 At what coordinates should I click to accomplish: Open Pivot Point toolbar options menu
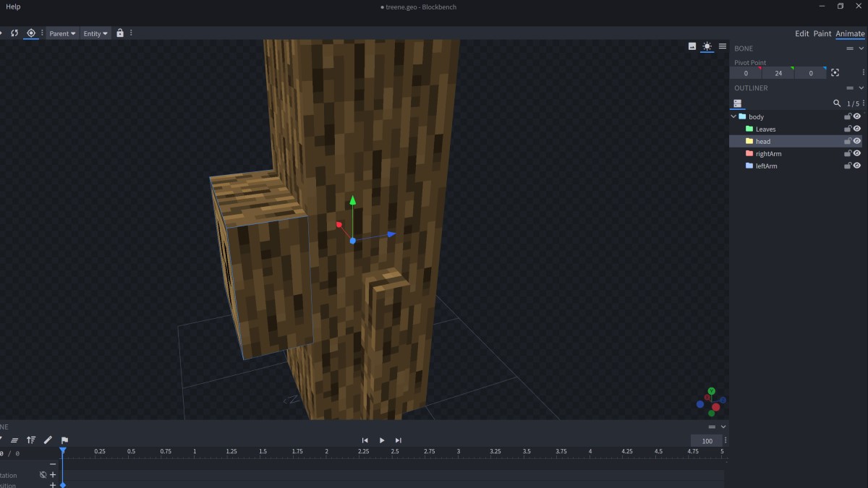click(864, 73)
